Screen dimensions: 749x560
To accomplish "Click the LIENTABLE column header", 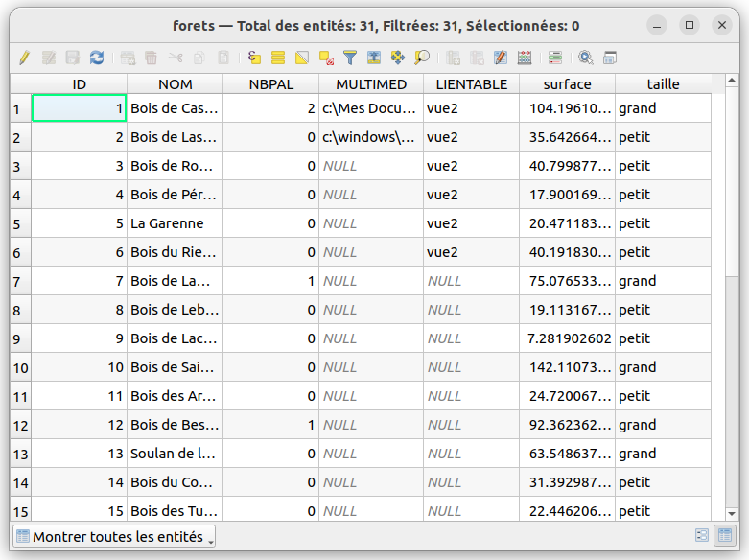I will (472, 84).
